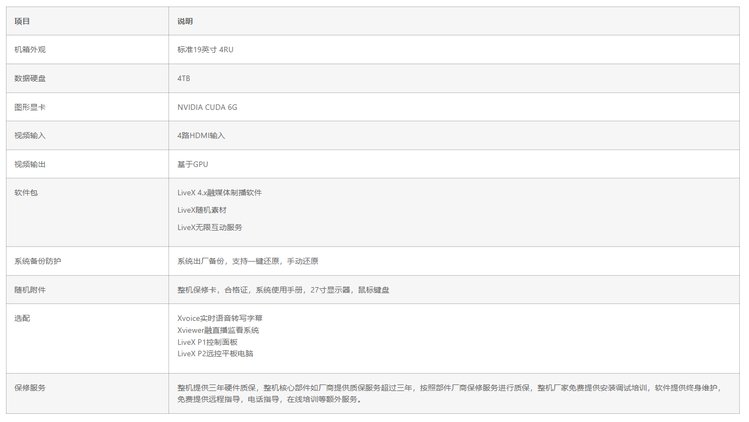
Task: Click the LiveX随机素材 line
Action: 202,210
